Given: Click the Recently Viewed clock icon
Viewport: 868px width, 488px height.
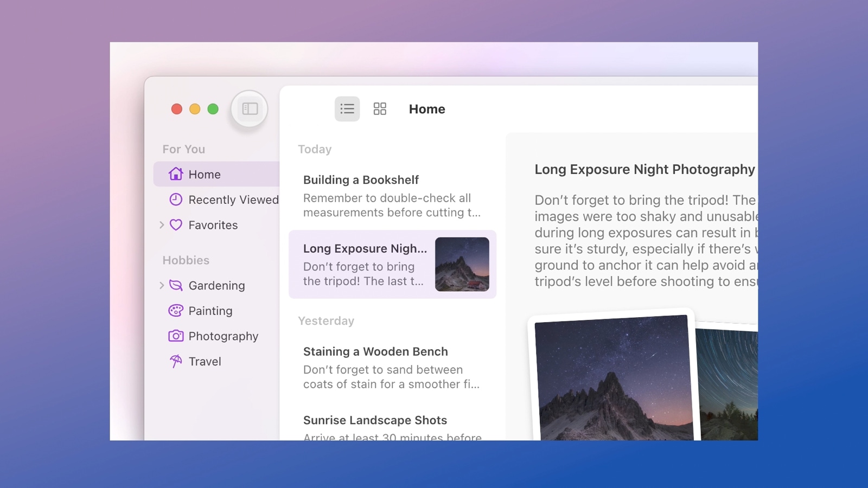Looking at the screenshot, I should 176,200.
